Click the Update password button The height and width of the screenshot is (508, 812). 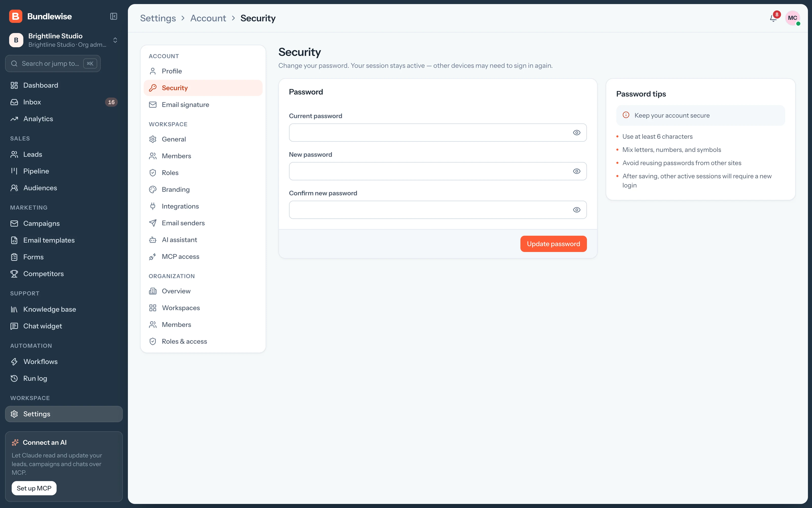click(x=553, y=244)
